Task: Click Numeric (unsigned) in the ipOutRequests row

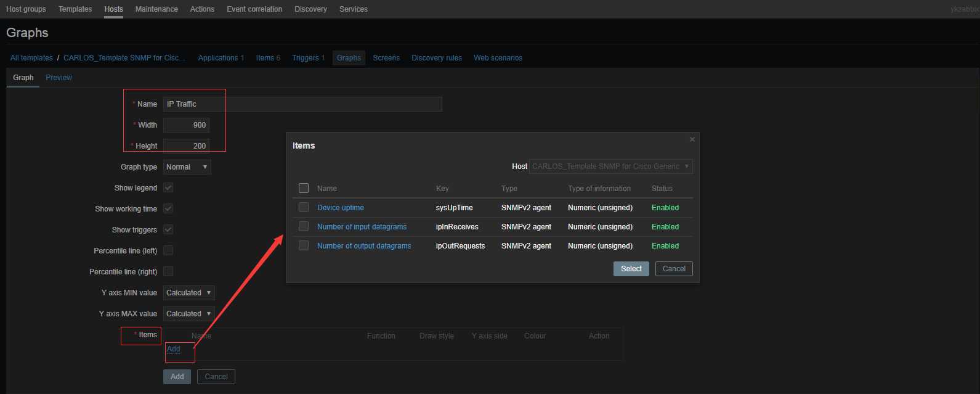Action: pyautogui.click(x=600, y=246)
